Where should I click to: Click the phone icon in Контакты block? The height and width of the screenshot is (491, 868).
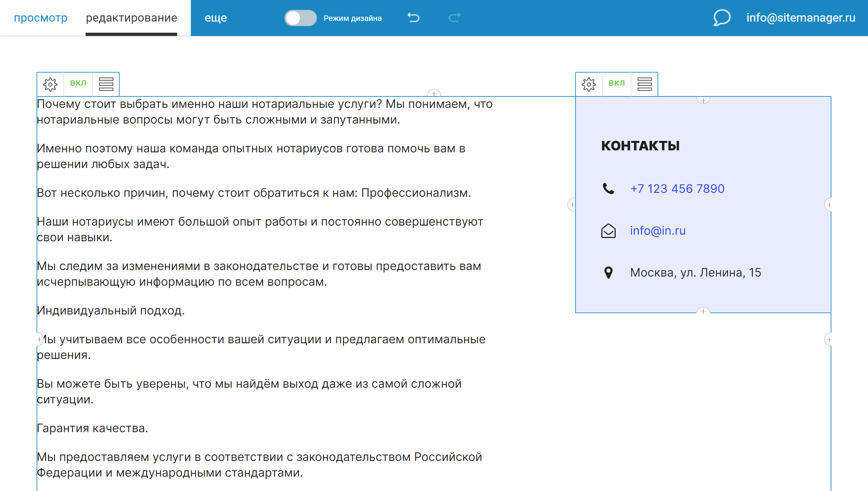coord(609,188)
